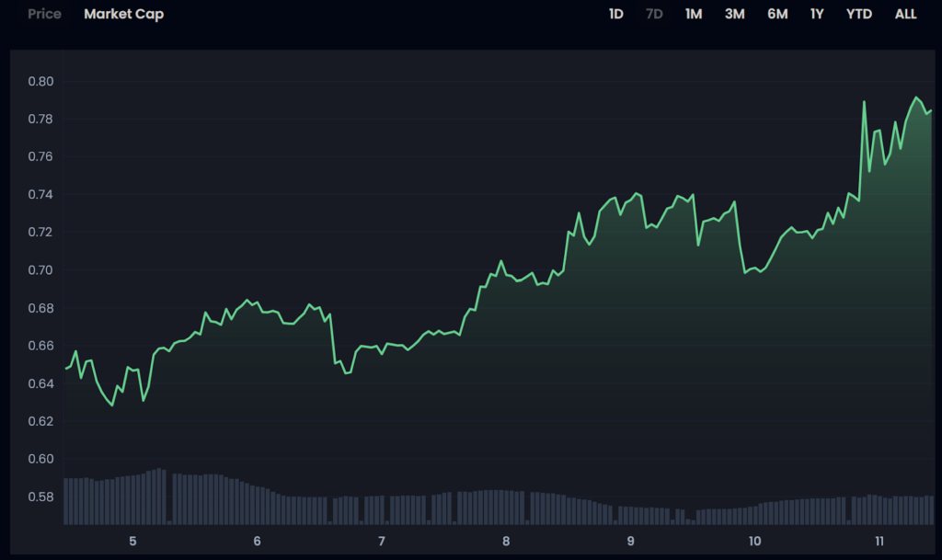Open the Market Cap tab
942x560 pixels.
(x=124, y=15)
